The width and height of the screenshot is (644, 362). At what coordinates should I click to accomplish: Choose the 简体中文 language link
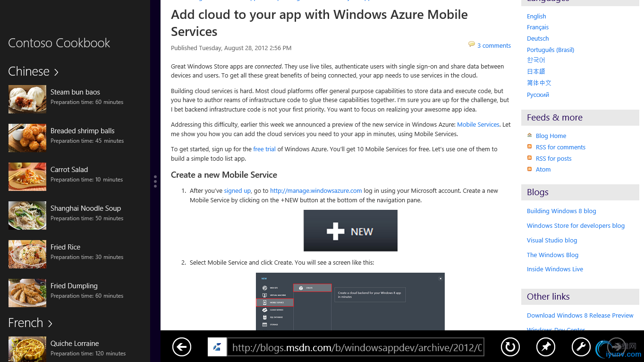point(539,83)
